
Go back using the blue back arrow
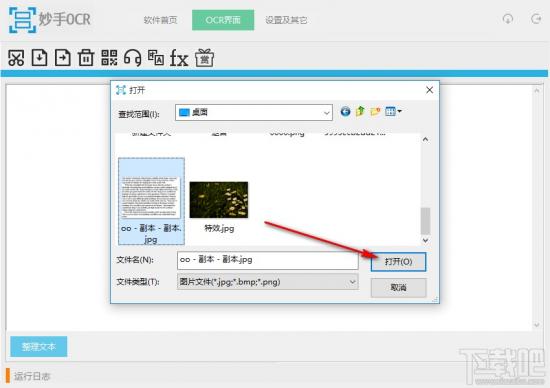[x=345, y=112]
